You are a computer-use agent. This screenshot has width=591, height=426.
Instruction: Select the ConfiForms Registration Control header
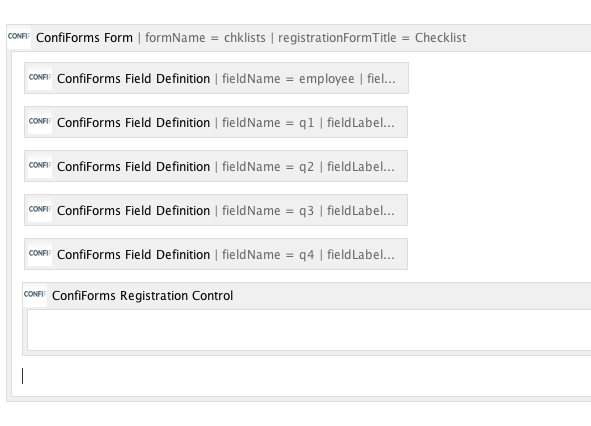click(x=142, y=296)
